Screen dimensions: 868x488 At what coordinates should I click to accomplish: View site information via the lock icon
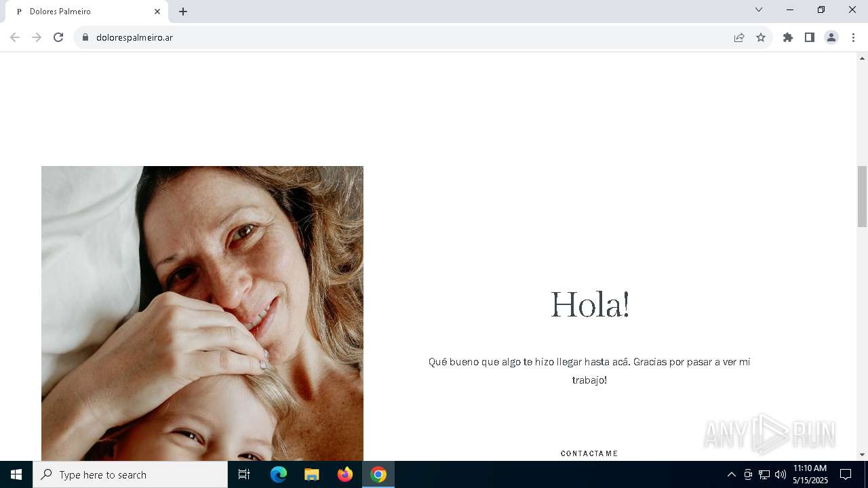pyautogui.click(x=85, y=37)
